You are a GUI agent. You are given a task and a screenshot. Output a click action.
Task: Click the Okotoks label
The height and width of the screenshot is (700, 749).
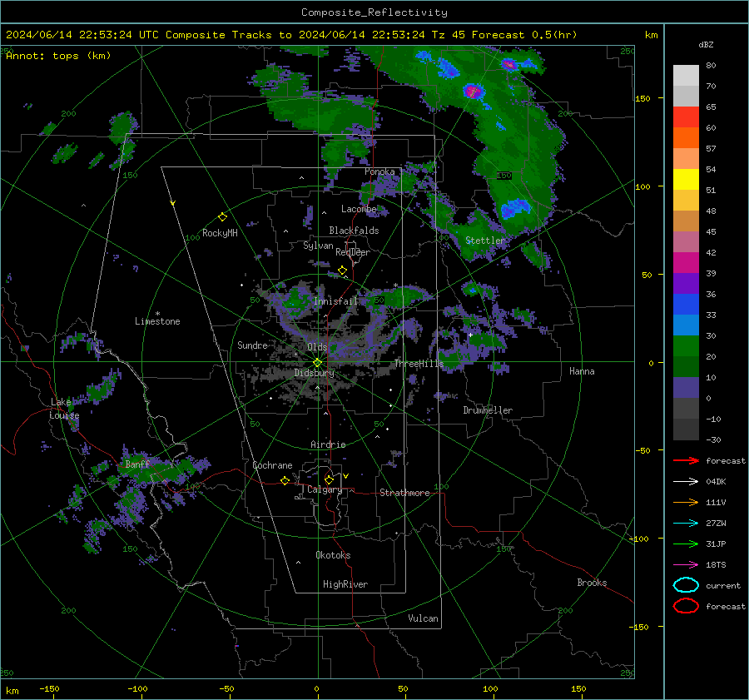[333, 555]
